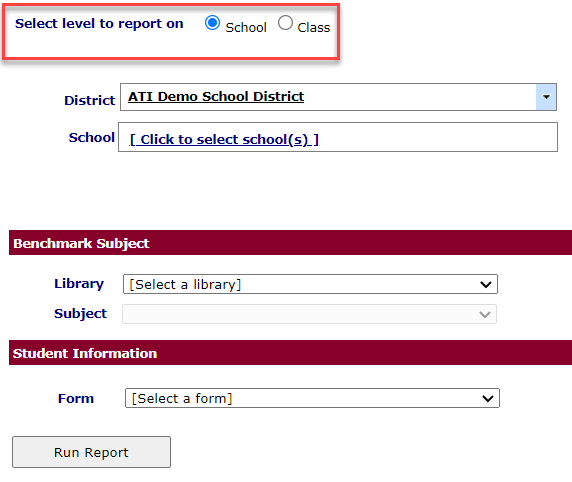Click the Subject label text

80,314
